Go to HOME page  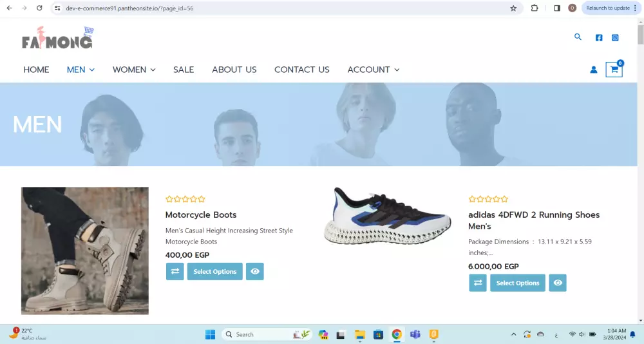36,70
